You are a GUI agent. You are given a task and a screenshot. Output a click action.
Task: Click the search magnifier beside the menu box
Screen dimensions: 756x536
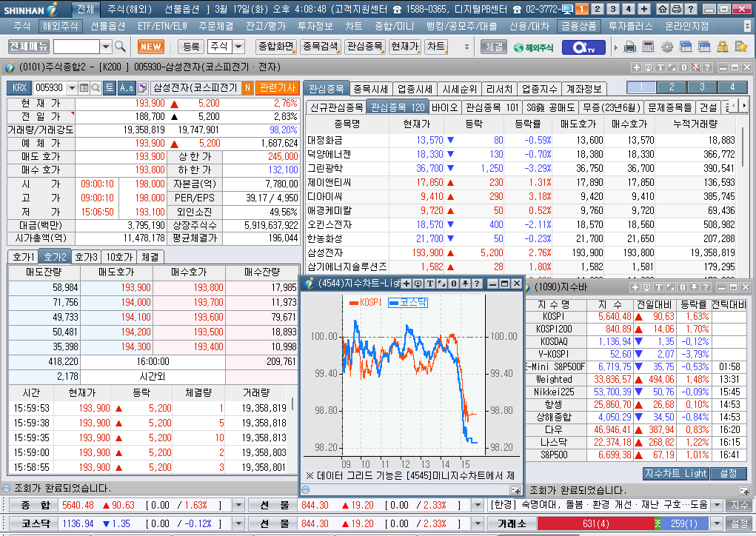click(x=120, y=47)
